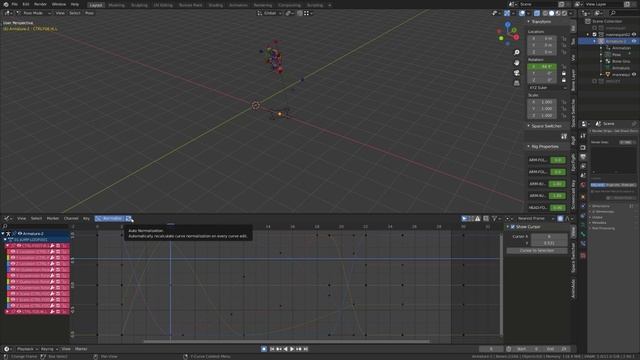Toggle viewport overlays icon

coord(522,13)
